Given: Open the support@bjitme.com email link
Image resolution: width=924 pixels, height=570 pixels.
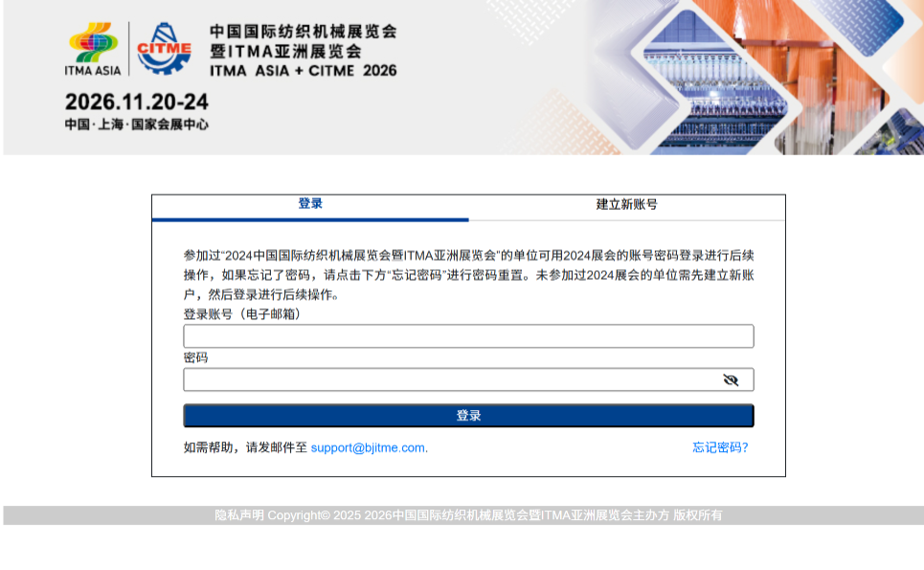Looking at the screenshot, I should (x=369, y=447).
